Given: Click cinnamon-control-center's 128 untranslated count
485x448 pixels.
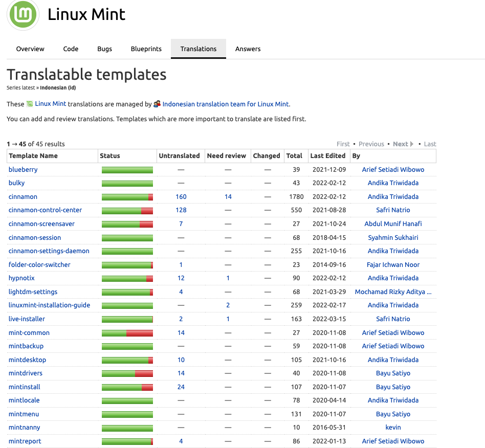Looking at the screenshot, I should tap(181, 210).
